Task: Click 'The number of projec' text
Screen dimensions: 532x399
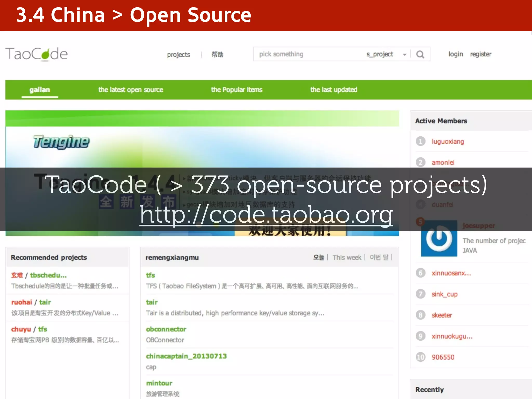Action: click(494, 241)
